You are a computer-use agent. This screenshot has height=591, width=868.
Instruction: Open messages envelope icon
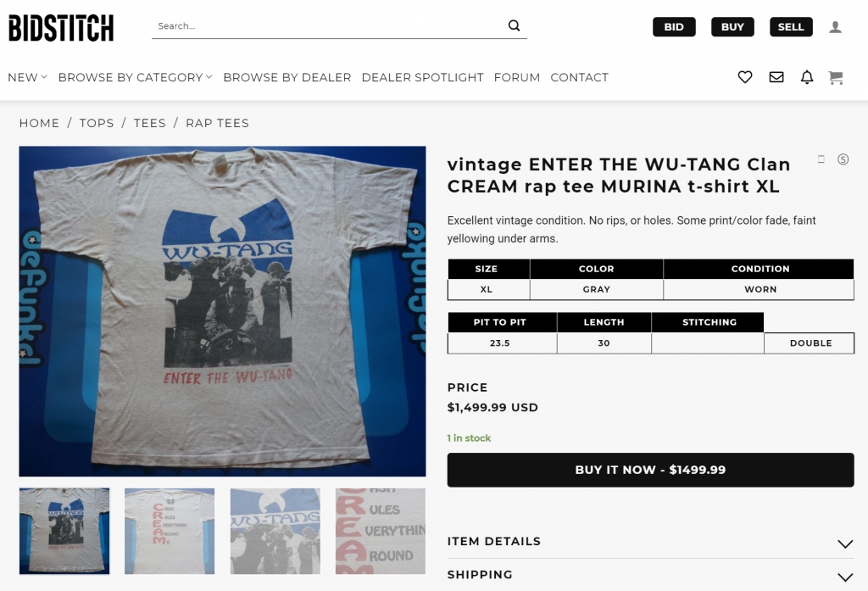coord(776,77)
